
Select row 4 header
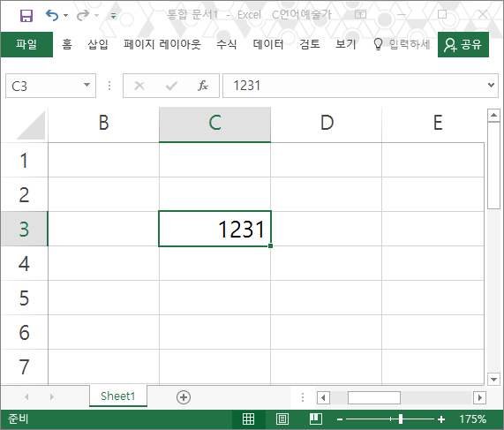coord(25,263)
